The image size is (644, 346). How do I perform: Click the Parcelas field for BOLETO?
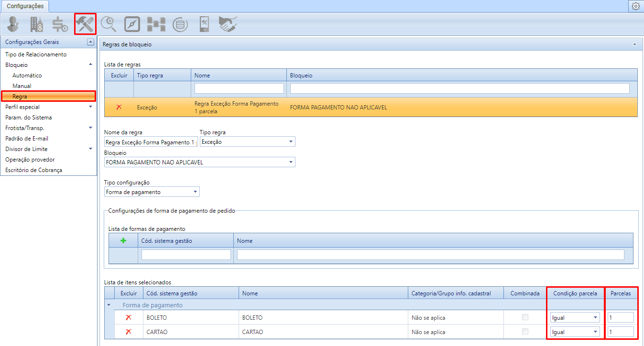tap(621, 317)
